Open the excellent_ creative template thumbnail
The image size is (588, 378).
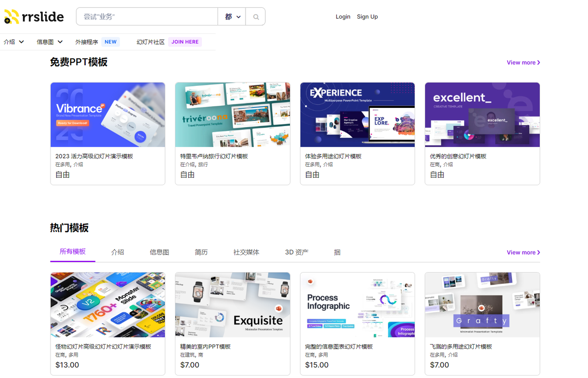(x=482, y=115)
